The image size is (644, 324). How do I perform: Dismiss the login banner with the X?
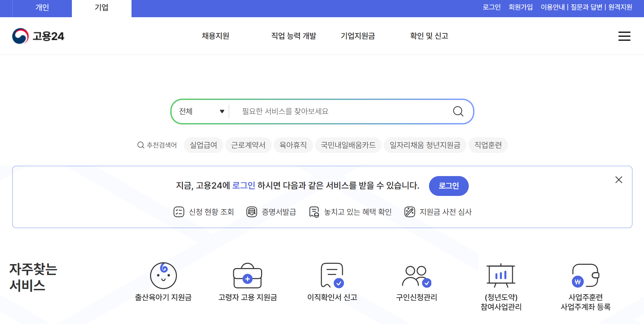coord(619,180)
